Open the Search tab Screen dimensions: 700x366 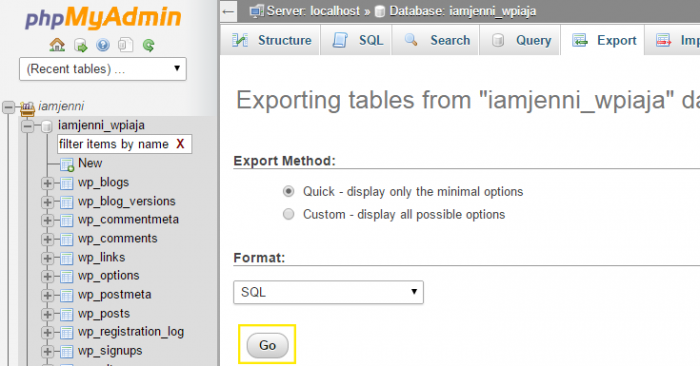[435, 40]
